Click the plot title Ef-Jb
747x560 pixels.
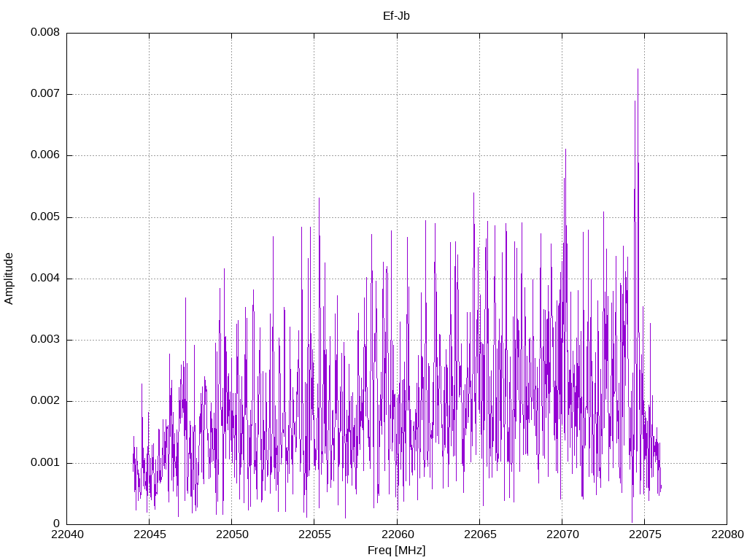[x=396, y=16]
